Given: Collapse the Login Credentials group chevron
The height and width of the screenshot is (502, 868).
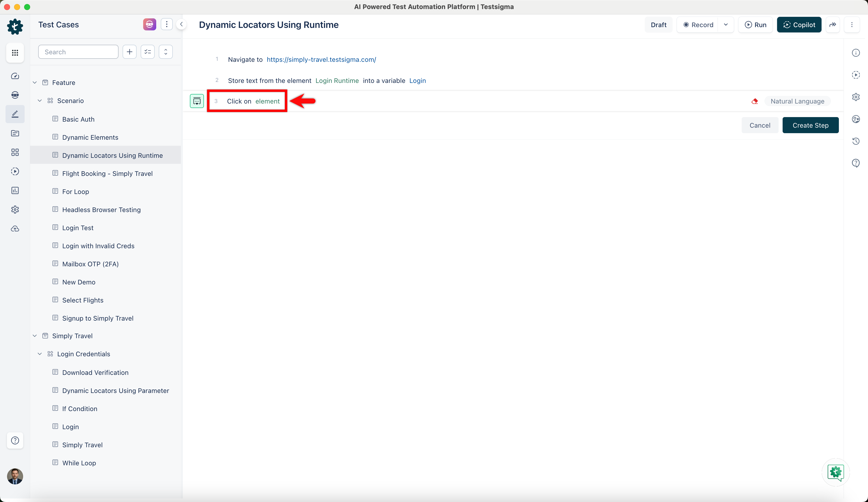Looking at the screenshot, I should 40,354.
